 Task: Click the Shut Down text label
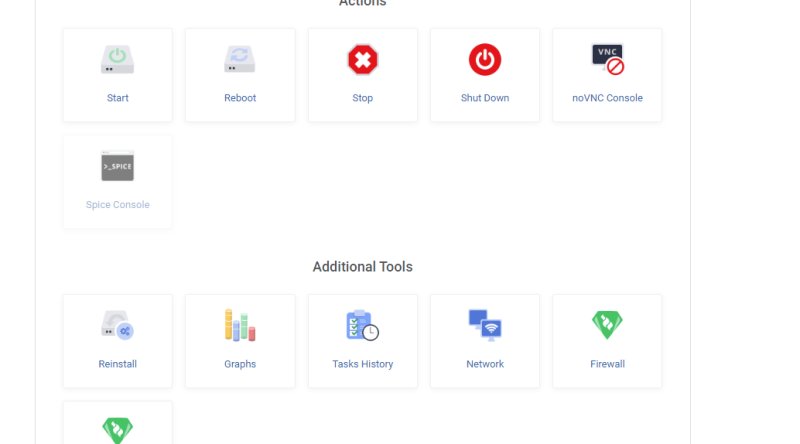click(x=485, y=98)
